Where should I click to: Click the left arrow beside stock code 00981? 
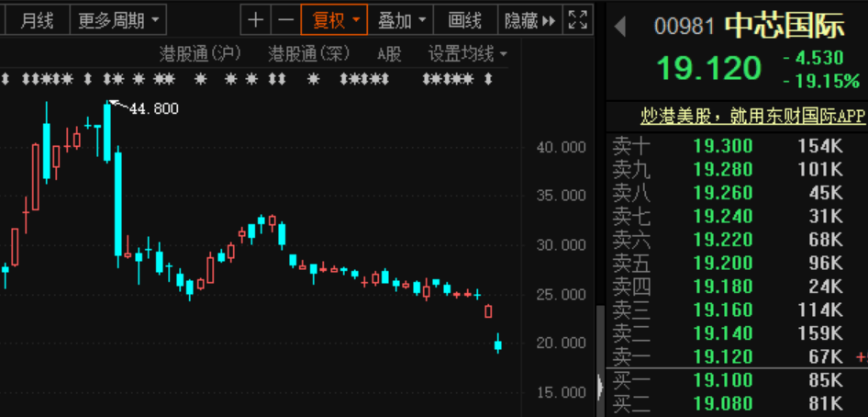(619, 27)
